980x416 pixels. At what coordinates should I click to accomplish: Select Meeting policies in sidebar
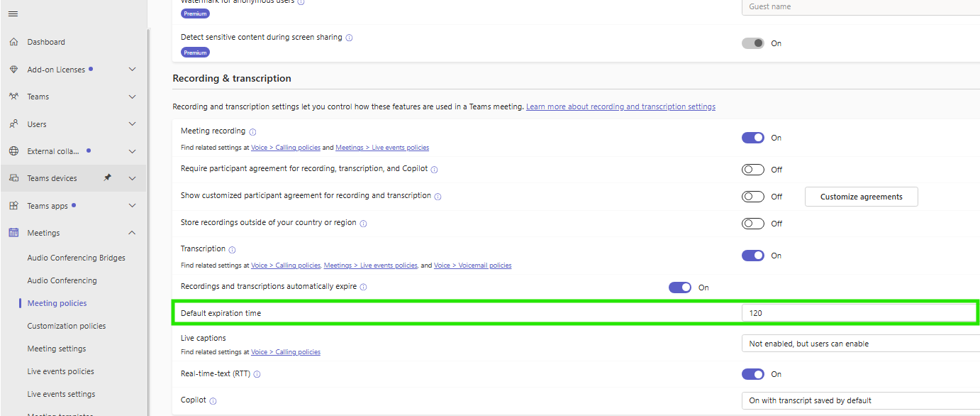coord(57,303)
